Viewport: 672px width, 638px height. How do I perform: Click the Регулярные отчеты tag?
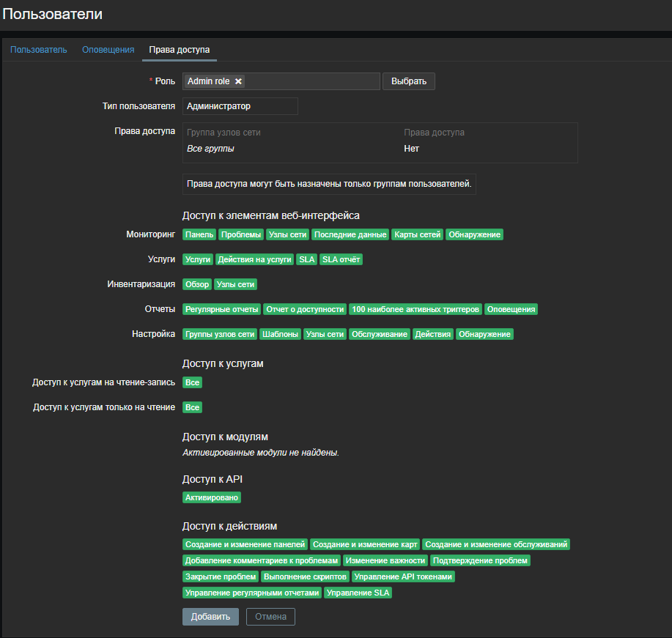221,309
